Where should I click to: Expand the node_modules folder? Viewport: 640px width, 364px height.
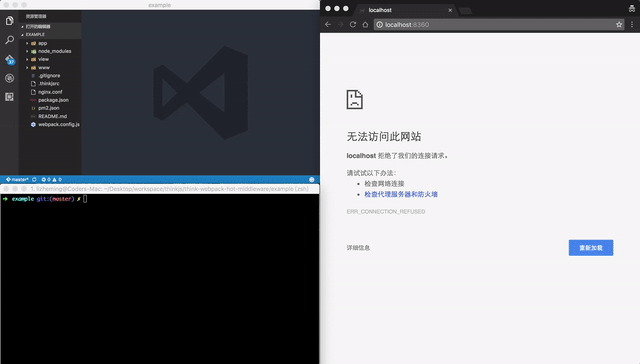[x=50, y=51]
